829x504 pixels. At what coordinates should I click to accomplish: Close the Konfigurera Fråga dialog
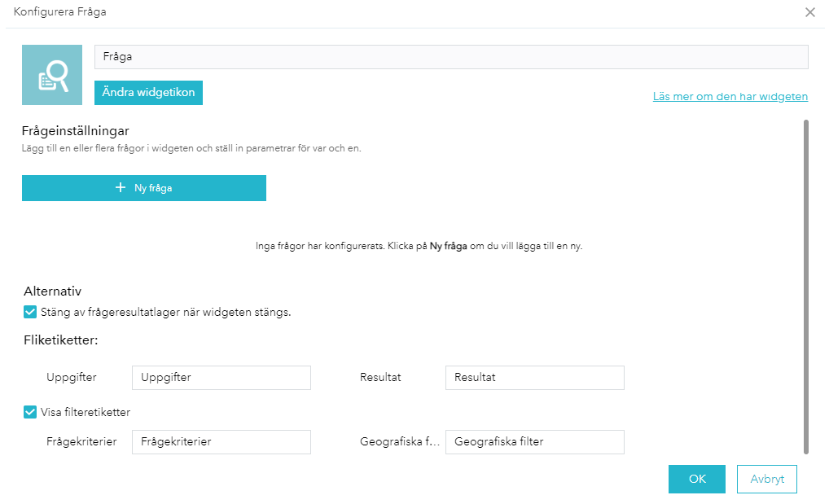(x=809, y=12)
